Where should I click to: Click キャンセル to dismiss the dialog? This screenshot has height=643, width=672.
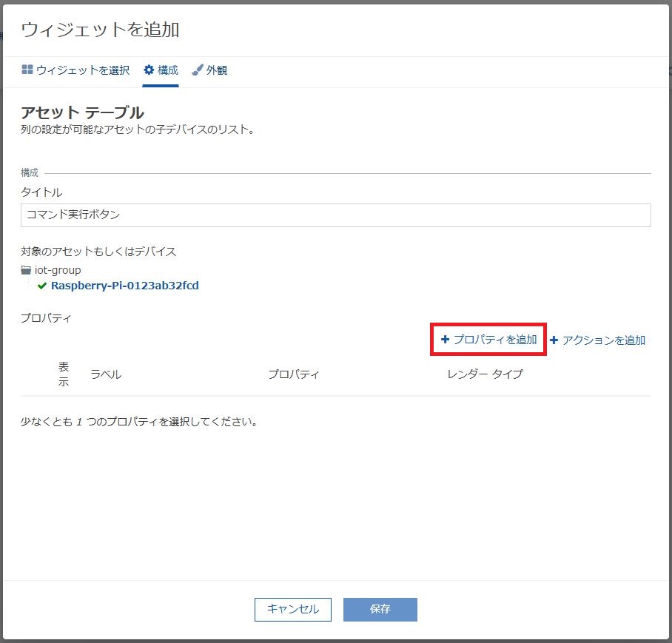point(292,609)
